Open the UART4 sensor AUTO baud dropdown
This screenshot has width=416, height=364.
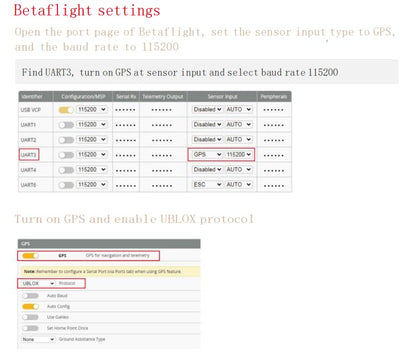[238, 170]
